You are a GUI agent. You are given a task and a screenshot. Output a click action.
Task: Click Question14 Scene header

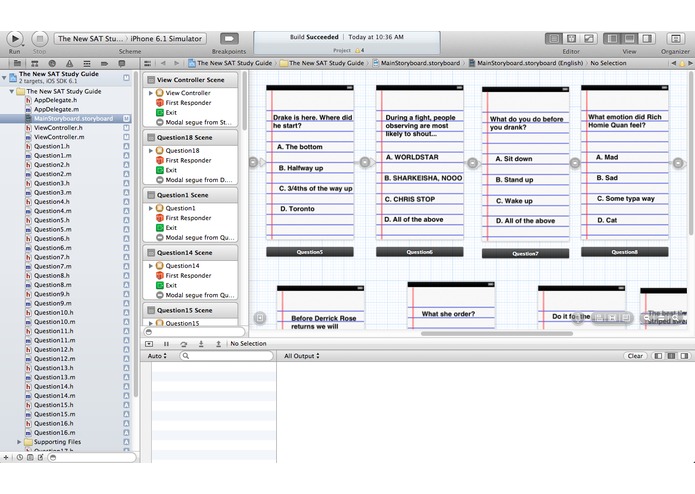click(190, 253)
